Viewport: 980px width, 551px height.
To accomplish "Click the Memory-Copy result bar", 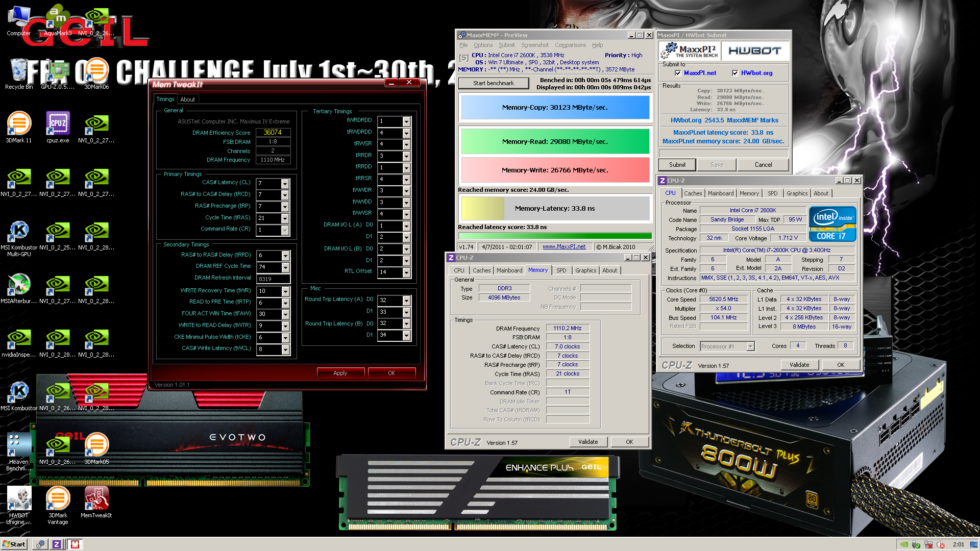I will click(555, 108).
